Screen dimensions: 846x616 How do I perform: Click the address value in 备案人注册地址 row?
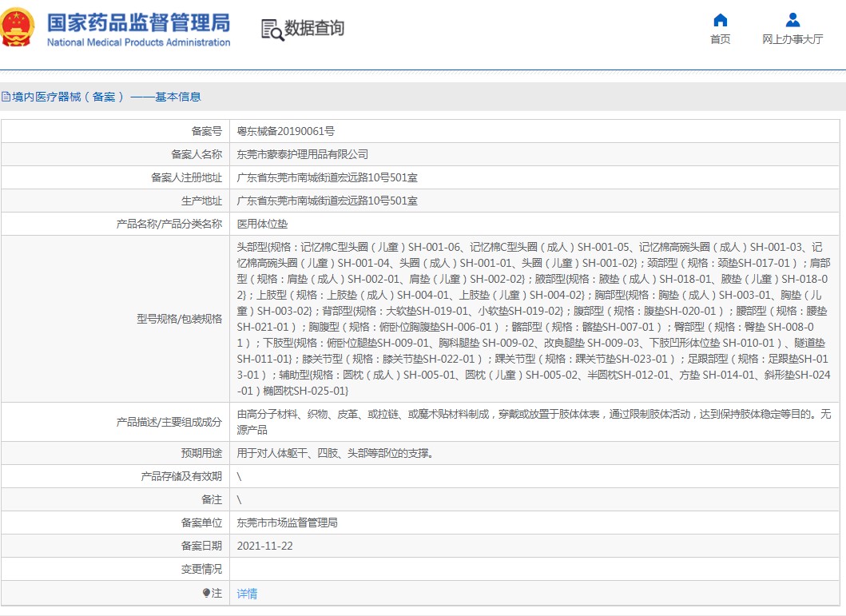pos(327,177)
